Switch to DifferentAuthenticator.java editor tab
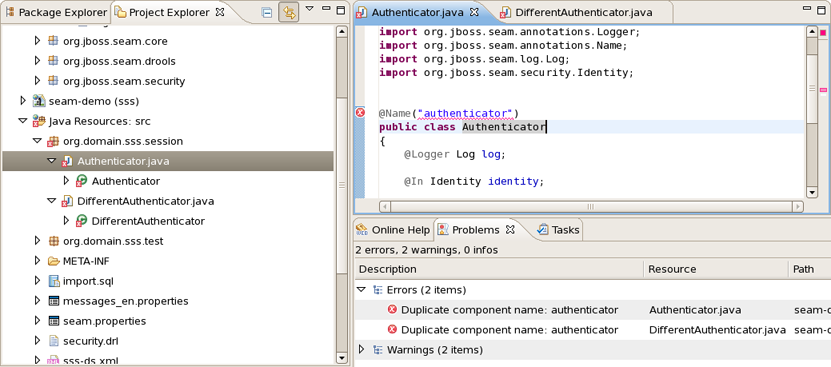This screenshot has width=831, height=367. click(x=578, y=12)
